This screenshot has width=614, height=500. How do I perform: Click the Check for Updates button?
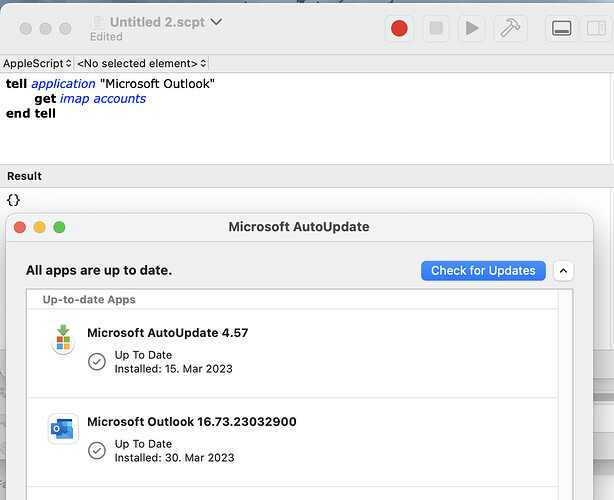(x=483, y=270)
